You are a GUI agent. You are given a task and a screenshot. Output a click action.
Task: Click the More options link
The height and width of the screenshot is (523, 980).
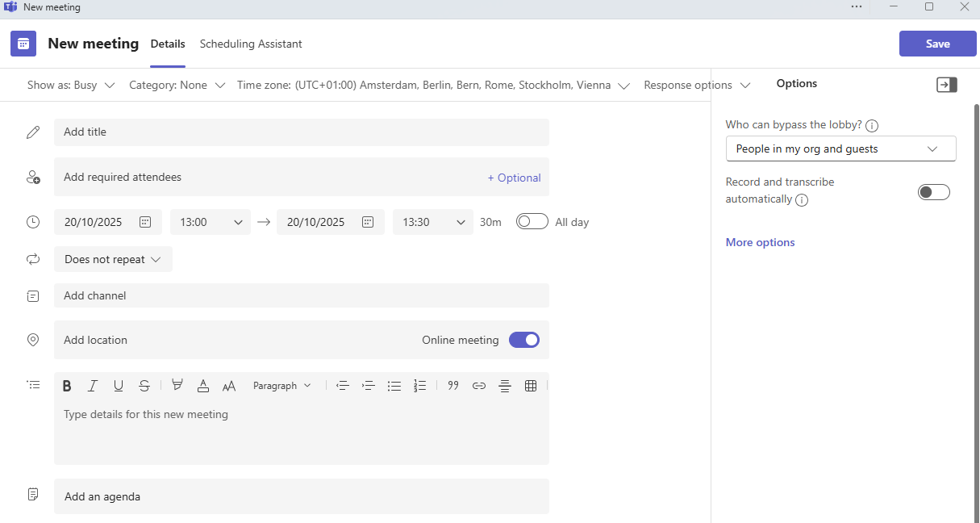[760, 242]
